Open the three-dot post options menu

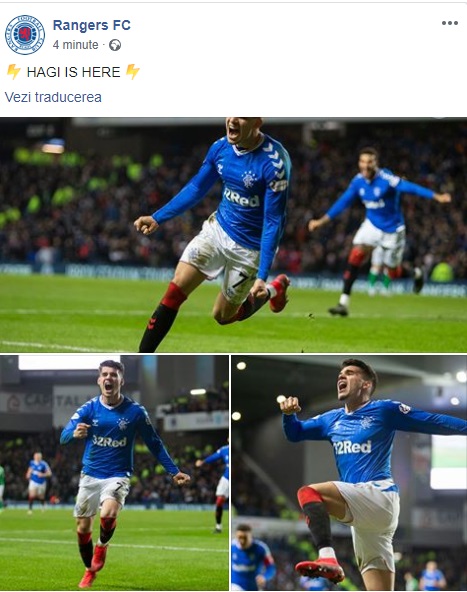(450, 23)
